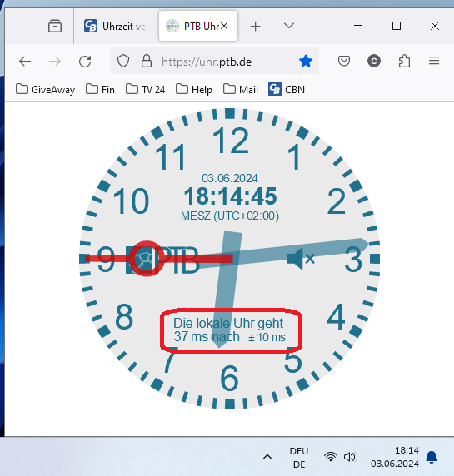Show hidden system tray icons
The height and width of the screenshot is (476, 454).
click(267, 457)
